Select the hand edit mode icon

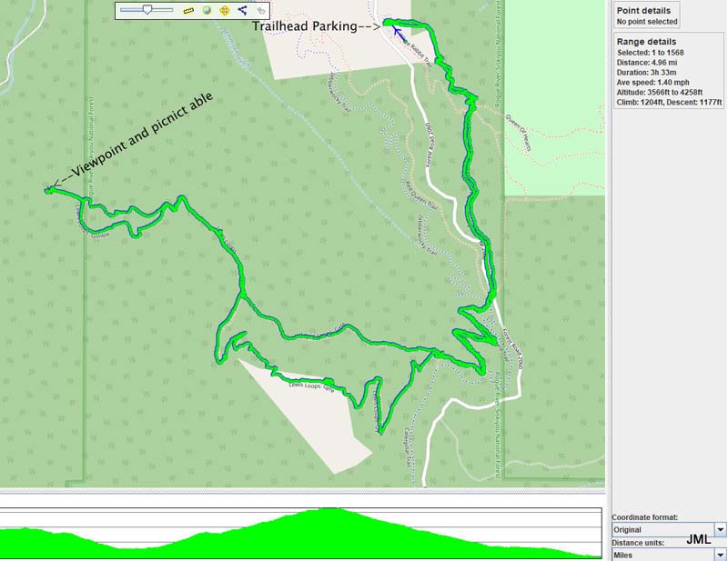(260, 11)
